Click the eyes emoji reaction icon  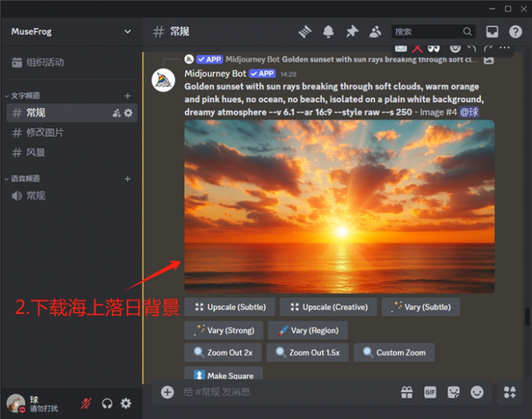pyautogui.click(x=433, y=48)
